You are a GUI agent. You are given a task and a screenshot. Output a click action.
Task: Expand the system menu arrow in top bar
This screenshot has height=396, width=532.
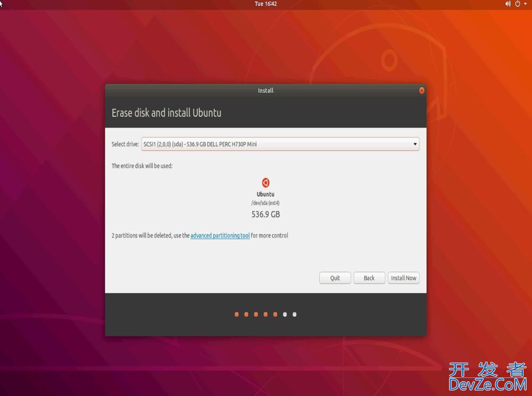pos(525,4)
